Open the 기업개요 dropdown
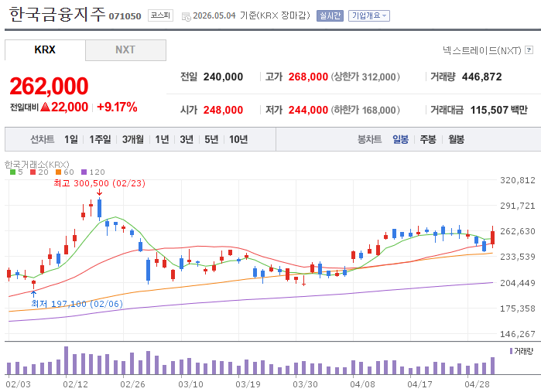Screen dimensions: 541x392 (x=369, y=16)
